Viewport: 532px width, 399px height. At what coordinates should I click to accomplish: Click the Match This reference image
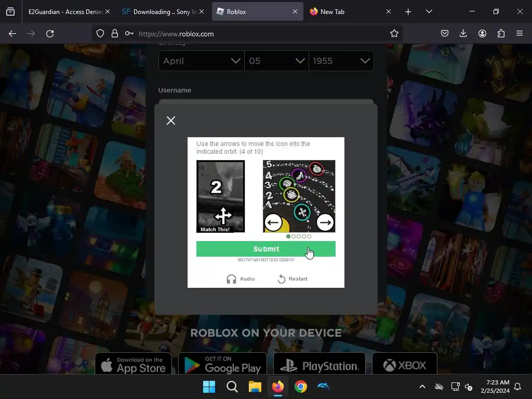[220, 196]
